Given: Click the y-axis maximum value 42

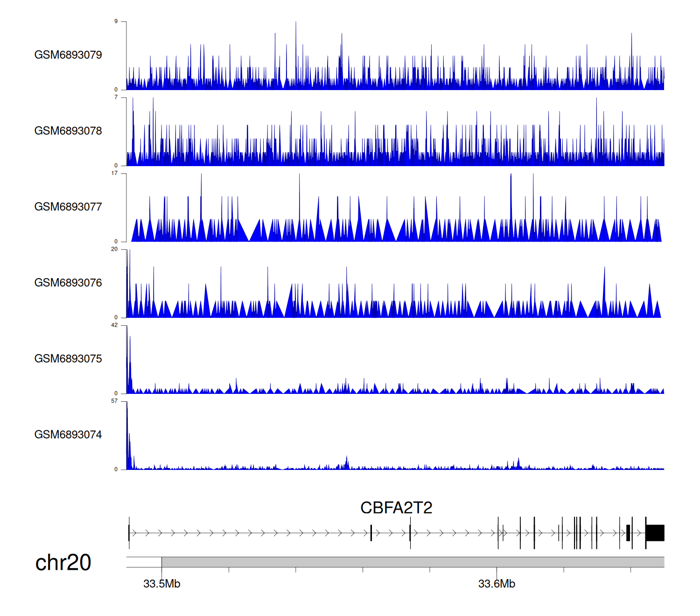Looking at the screenshot, I should coord(114,325).
